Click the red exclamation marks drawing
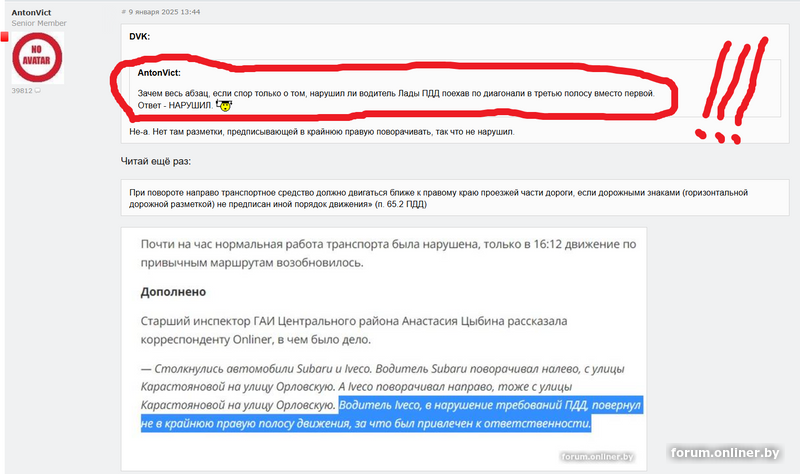This screenshot has height=474, width=800. coord(731,90)
